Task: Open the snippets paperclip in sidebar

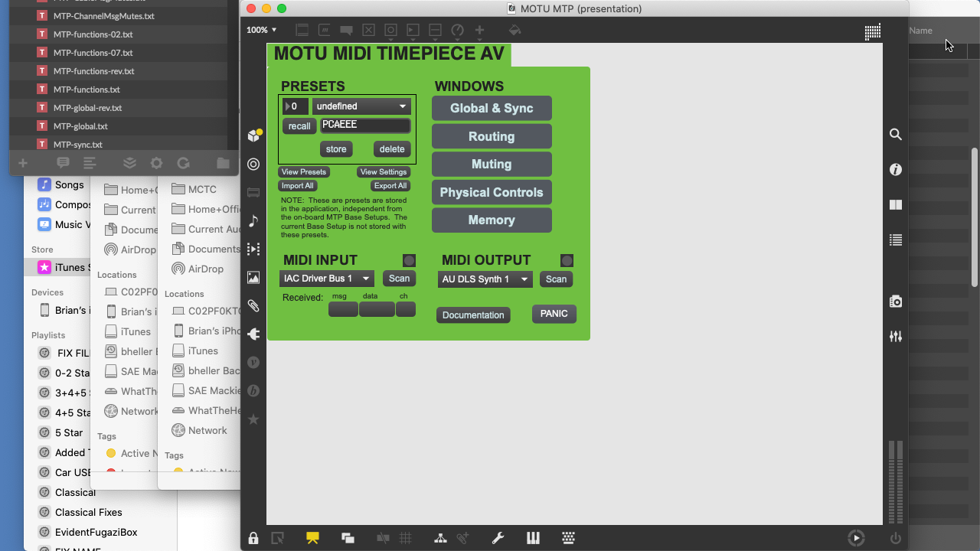Action: tap(253, 305)
